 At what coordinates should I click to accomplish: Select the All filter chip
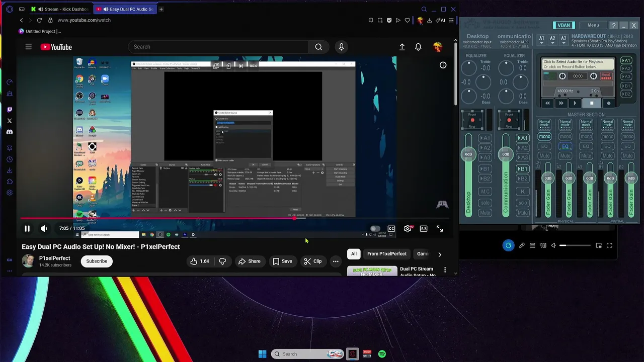click(x=354, y=254)
